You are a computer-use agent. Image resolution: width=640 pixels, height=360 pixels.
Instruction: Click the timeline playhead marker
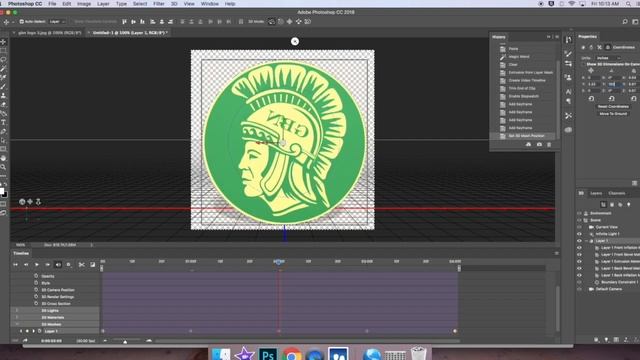click(279, 262)
